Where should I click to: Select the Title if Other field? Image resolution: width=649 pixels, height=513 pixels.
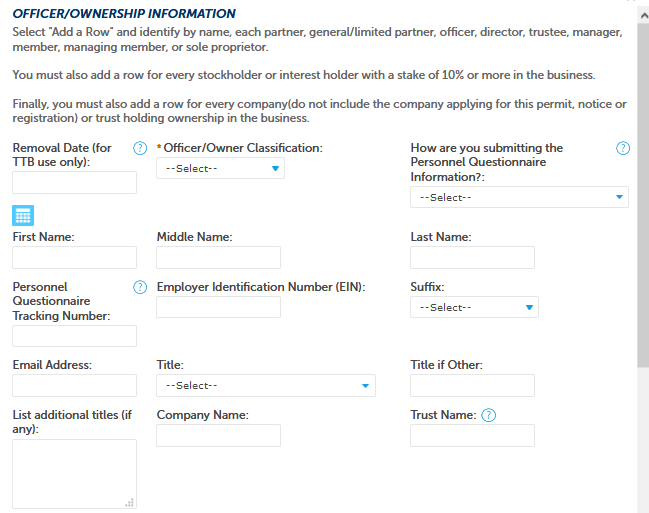click(x=472, y=385)
